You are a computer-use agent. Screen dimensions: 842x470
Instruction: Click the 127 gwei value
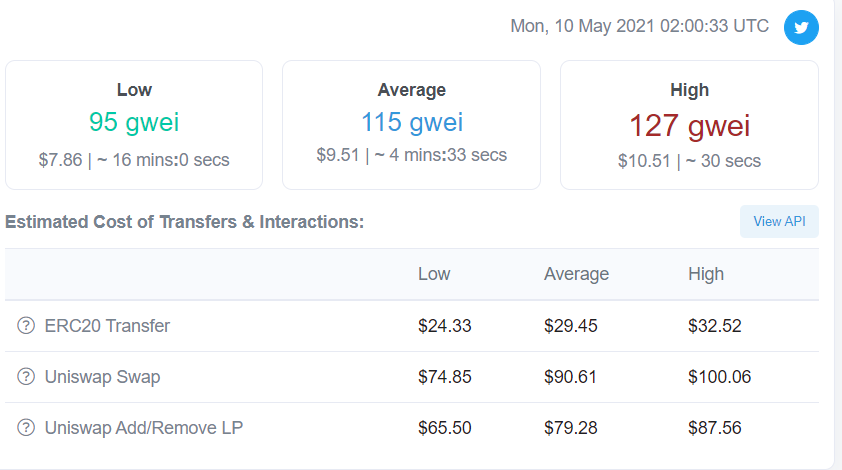(x=689, y=126)
